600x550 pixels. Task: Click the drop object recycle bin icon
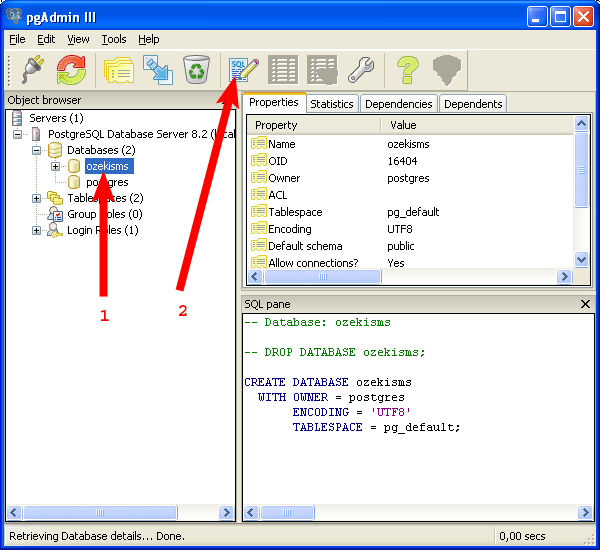click(197, 70)
